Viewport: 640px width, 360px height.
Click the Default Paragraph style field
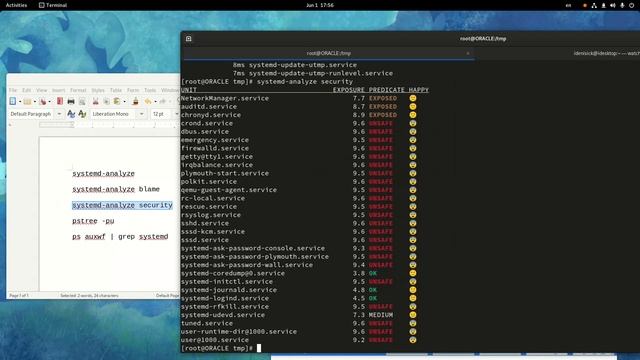click(x=31, y=114)
